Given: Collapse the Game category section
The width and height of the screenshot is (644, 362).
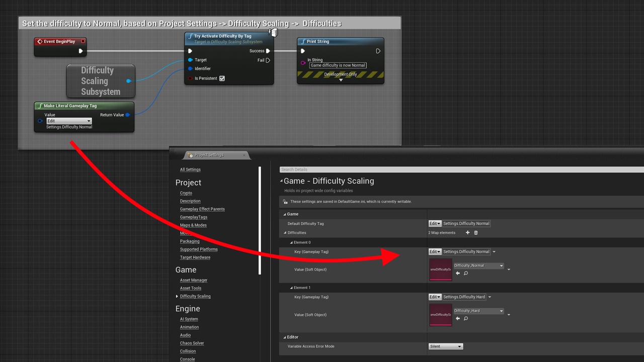Looking at the screenshot, I should click(284, 214).
